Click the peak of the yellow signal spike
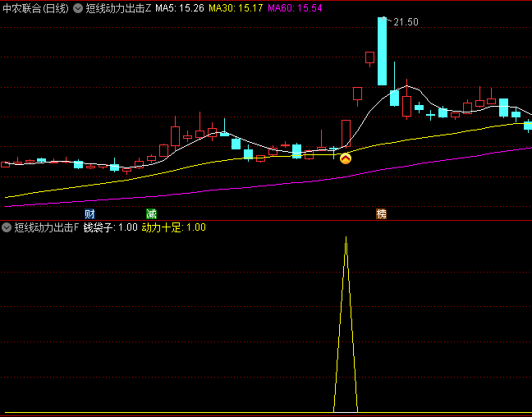The image size is (532, 417). [x=346, y=239]
